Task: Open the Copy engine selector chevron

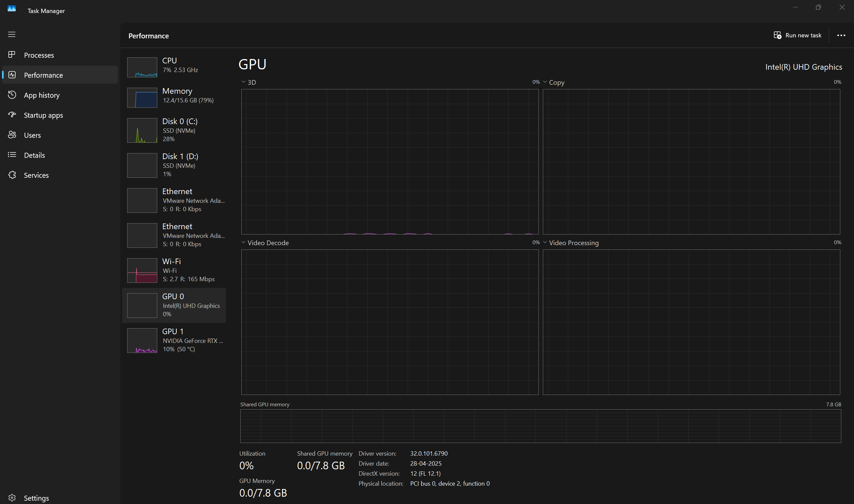Action: point(545,82)
